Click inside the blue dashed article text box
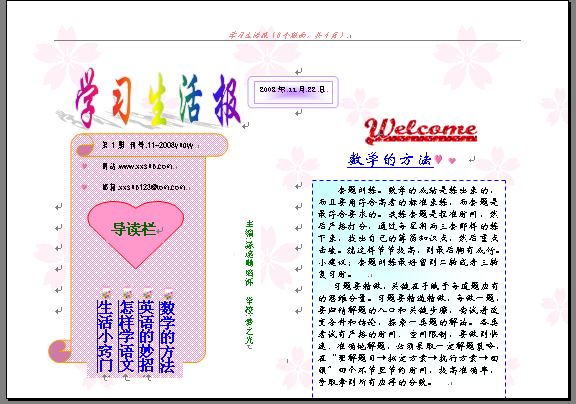This screenshot has height=404, width=576. 408,288
